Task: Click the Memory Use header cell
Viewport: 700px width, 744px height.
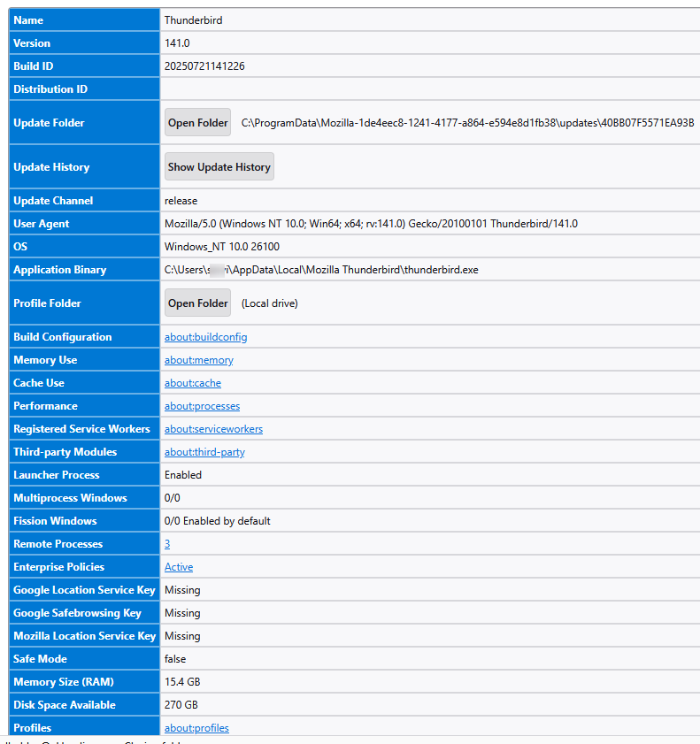Action: (84, 360)
